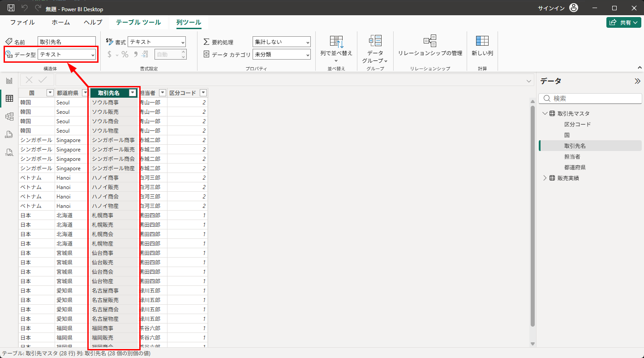
Task: Click the 列で並べ替え sort by column icon
Action: click(336, 42)
